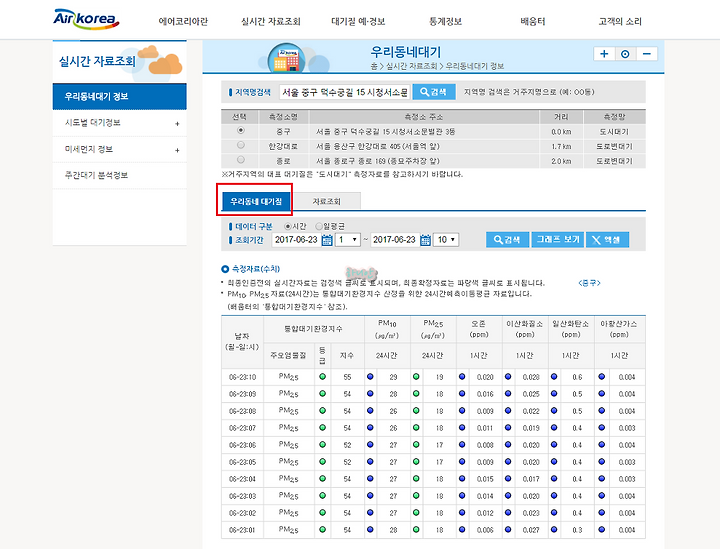720x549 pixels.
Task: Click the <중구> link
Action: coord(589,283)
